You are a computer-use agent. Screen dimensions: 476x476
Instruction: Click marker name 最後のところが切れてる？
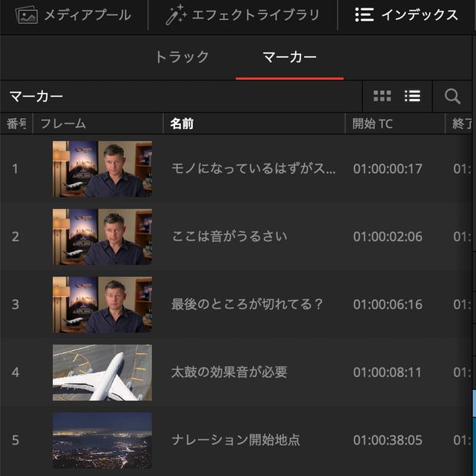point(246,304)
